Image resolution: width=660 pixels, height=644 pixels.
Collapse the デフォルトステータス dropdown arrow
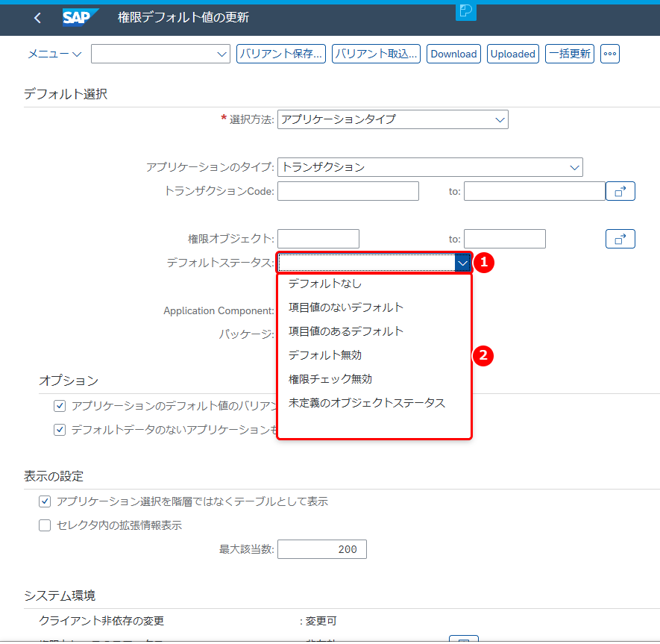click(x=462, y=263)
